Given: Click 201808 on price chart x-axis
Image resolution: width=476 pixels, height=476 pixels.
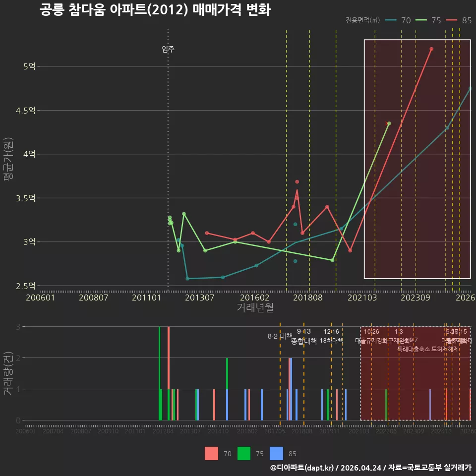Looking at the screenshot, I should point(307,297).
